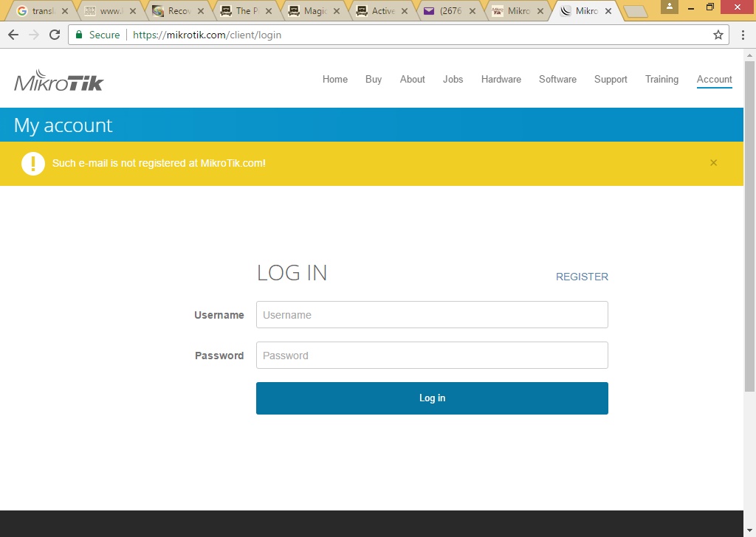
Task: Click the exclamation icon in the yellow alert
Action: [x=32, y=163]
